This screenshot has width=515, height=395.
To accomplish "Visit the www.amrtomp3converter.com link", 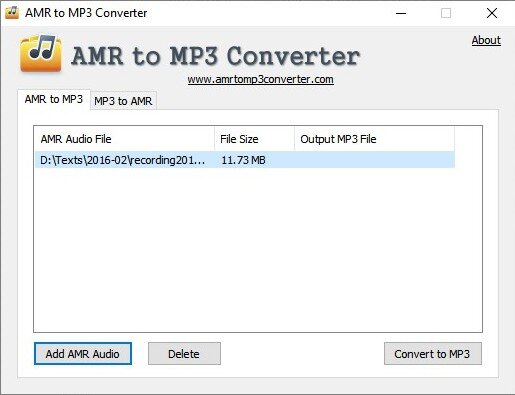I will pyautogui.click(x=260, y=79).
